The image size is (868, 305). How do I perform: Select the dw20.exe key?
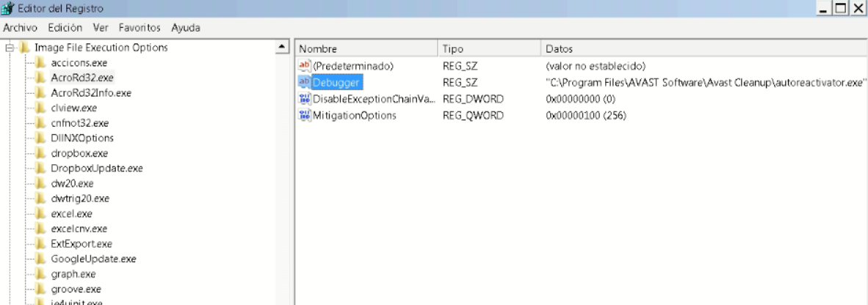point(72,183)
